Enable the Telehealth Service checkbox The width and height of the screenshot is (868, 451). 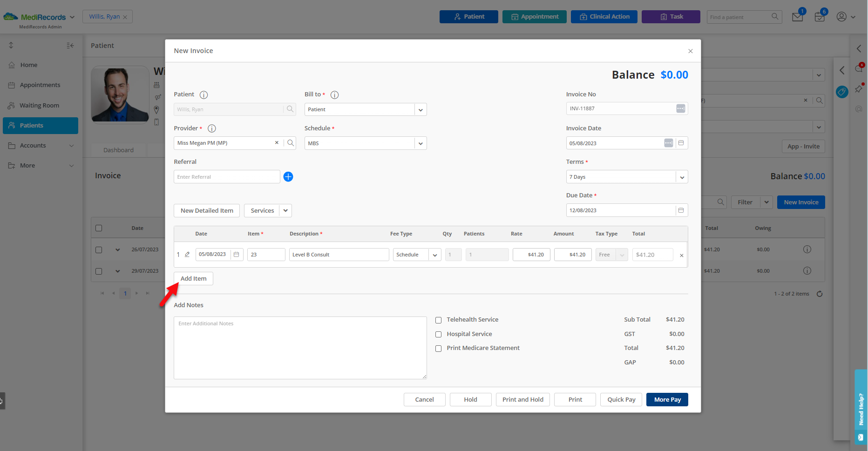(438, 320)
